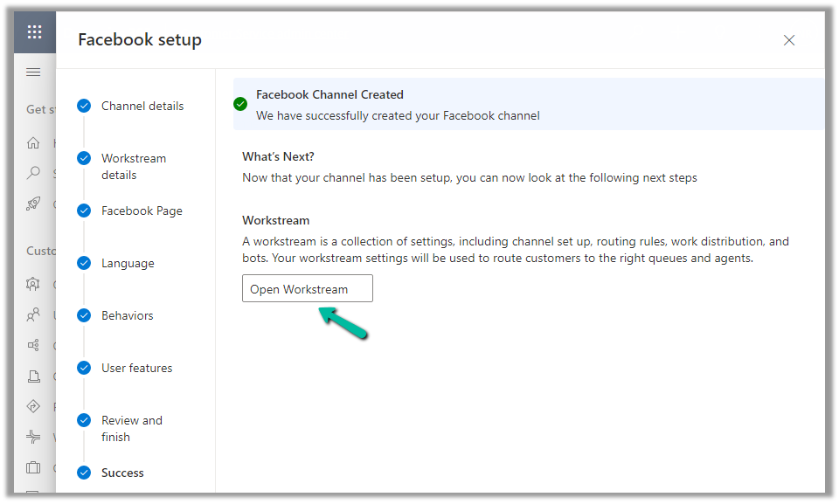Go to Channel details step
This screenshot has height=504, width=839.
(142, 106)
